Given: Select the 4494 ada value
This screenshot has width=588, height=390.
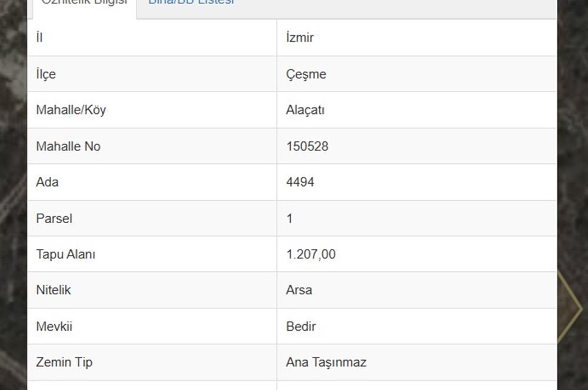Looking at the screenshot, I should point(300,182).
